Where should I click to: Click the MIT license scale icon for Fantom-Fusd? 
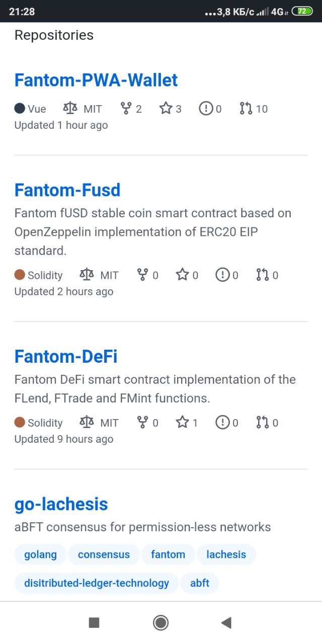click(87, 275)
